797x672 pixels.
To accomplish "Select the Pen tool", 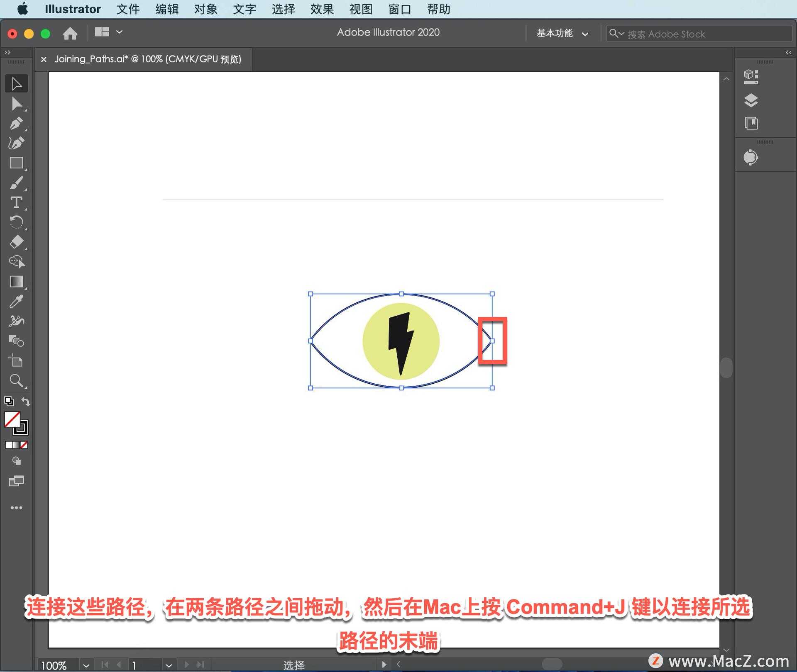I will tap(17, 124).
